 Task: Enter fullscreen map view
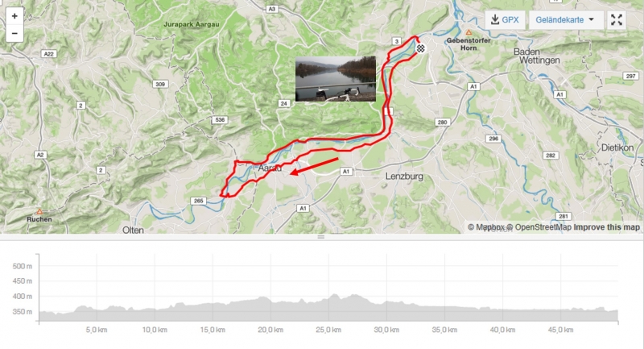point(616,19)
